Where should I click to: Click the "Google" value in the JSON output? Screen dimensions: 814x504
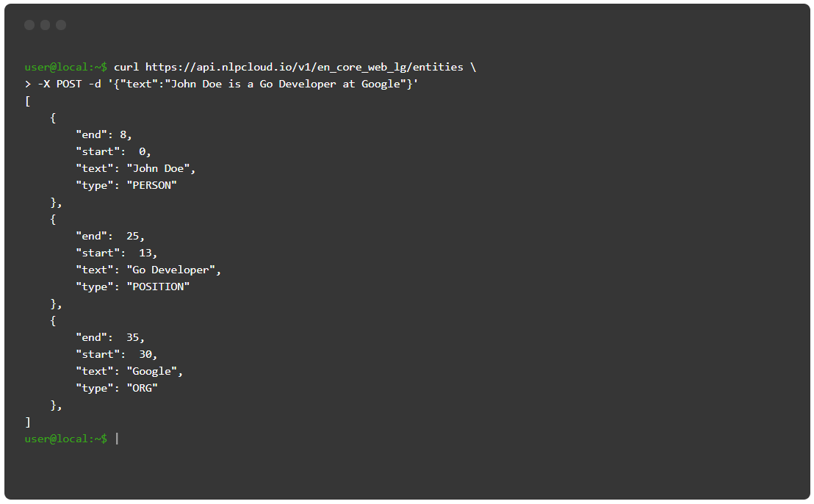pyautogui.click(x=154, y=371)
